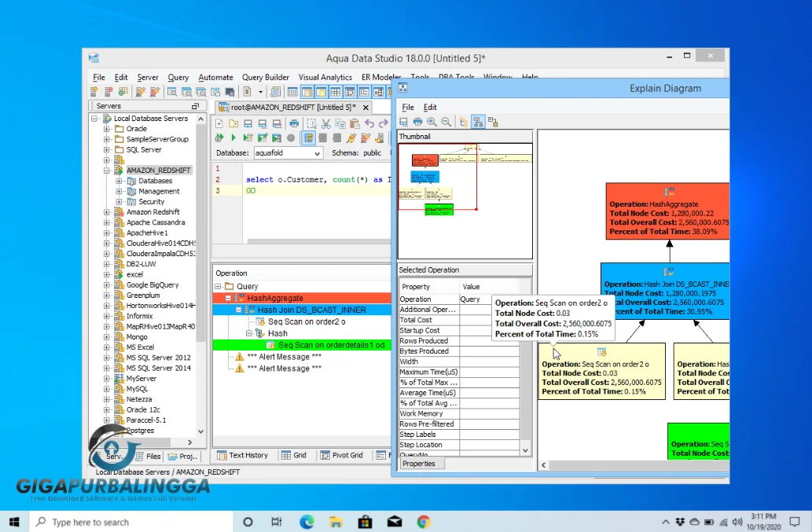Click the Explain Diagram horizontal scrollbar
Viewport: 812px width, 532px height.
click(x=629, y=465)
